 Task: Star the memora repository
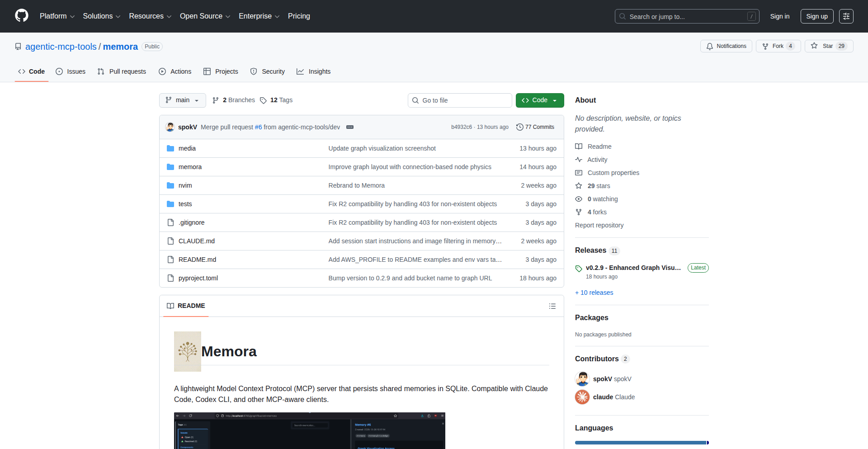828,46
